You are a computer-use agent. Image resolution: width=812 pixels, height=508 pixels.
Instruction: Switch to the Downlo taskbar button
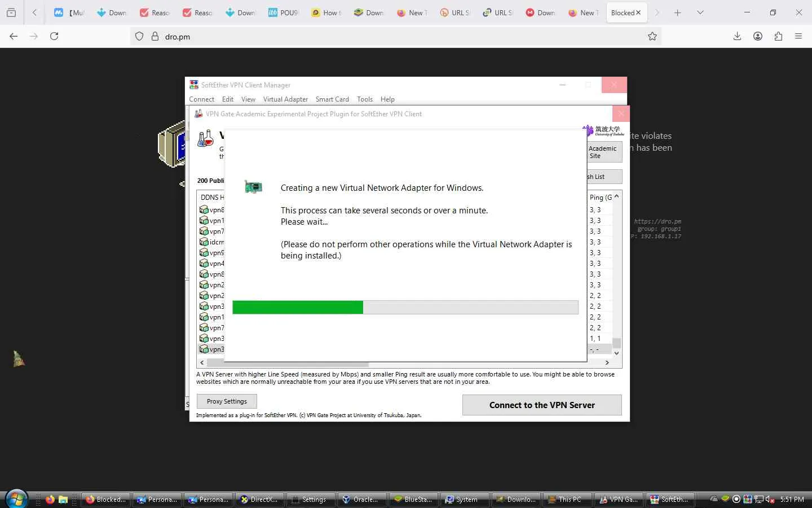pyautogui.click(x=516, y=500)
